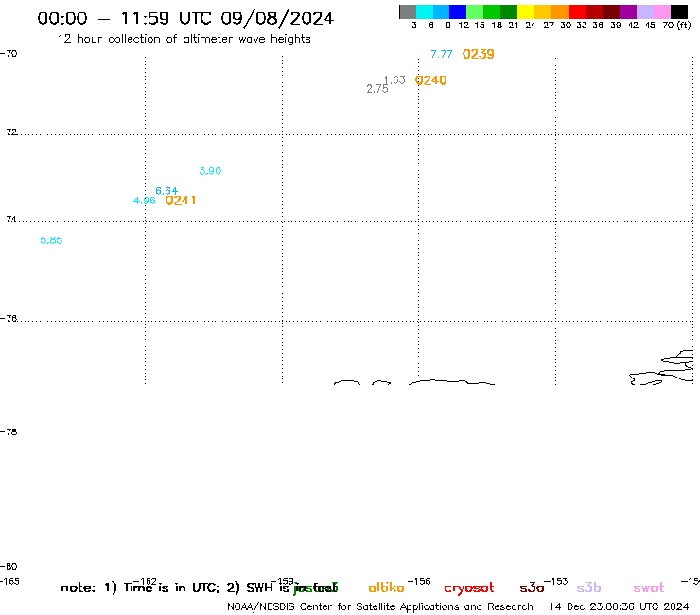Viewport: 700px width, 615px height.
Task: Click the latitude label -70
Action: (9, 54)
